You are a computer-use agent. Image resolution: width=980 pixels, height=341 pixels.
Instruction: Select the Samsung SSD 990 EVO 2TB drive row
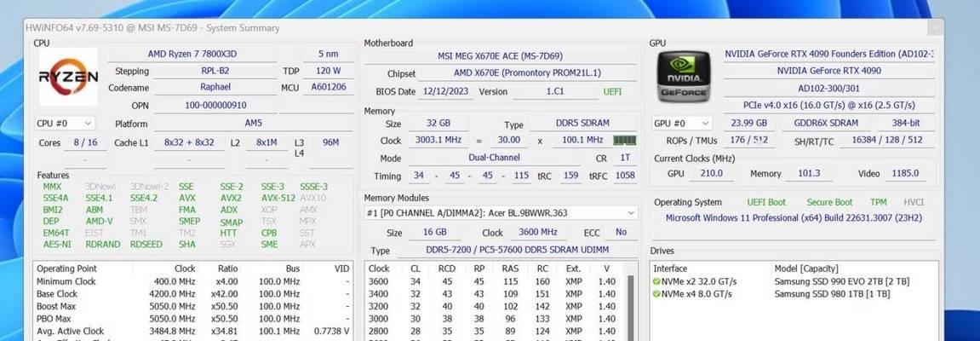click(x=794, y=281)
